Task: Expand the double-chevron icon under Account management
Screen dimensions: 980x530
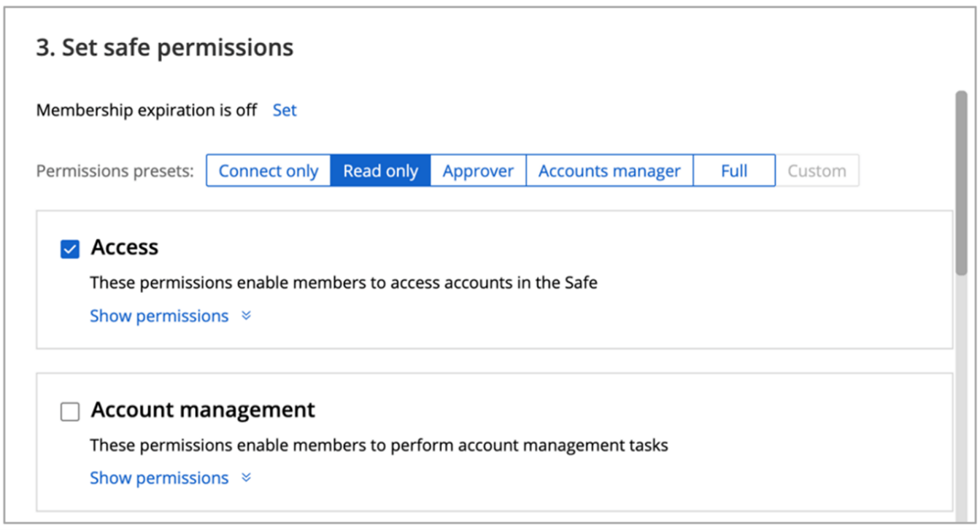Action: [x=246, y=478]
